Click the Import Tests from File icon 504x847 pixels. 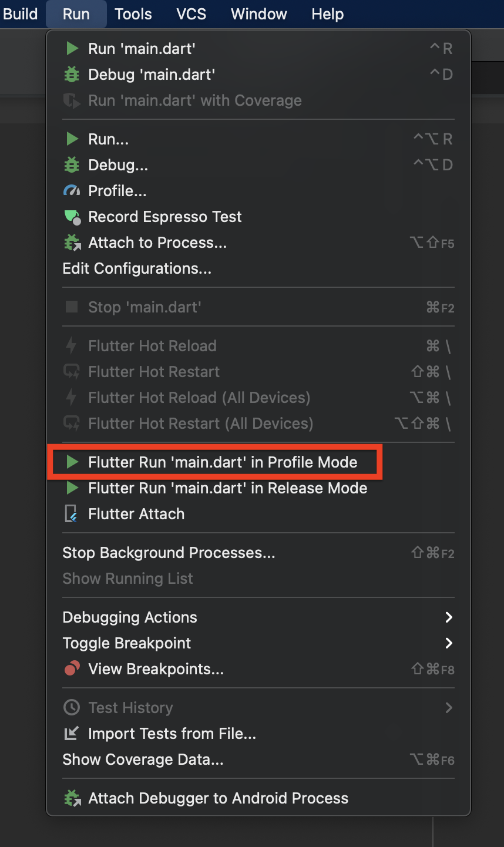[72, 733]
